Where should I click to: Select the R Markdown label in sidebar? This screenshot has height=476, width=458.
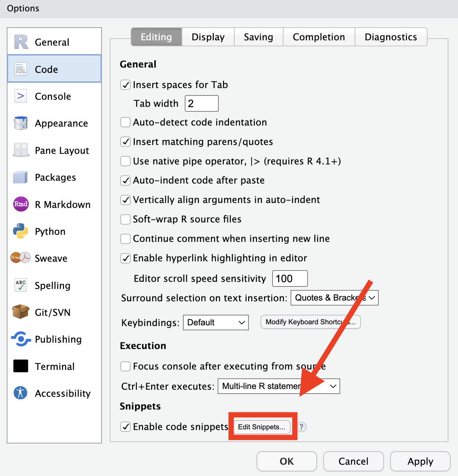click(63, 204)
